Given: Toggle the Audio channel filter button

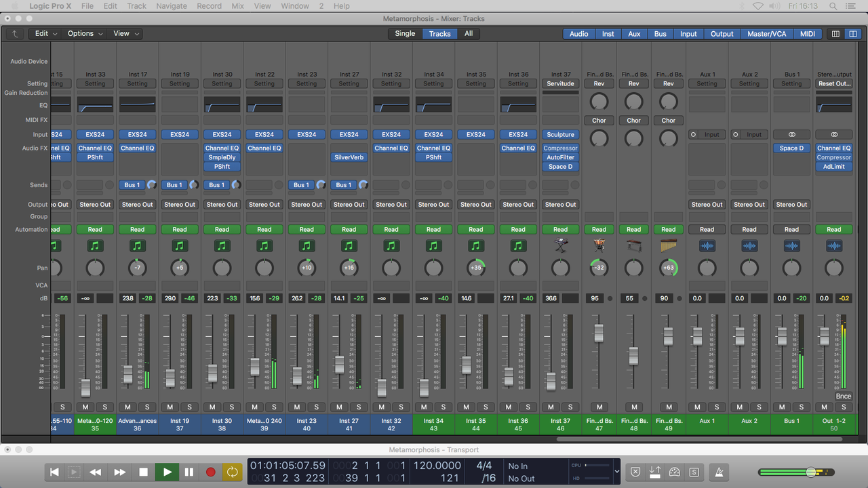Looking at the screenshot, I should pos(578,33).
